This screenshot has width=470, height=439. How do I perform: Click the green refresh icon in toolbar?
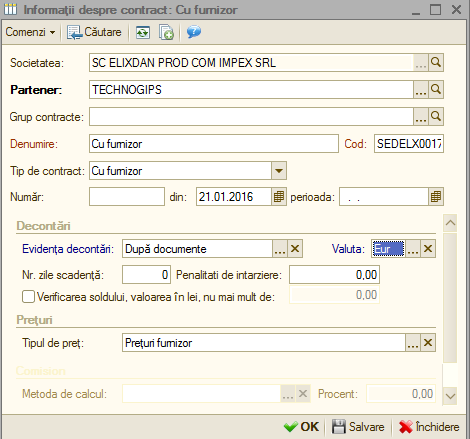coord(143,32)
